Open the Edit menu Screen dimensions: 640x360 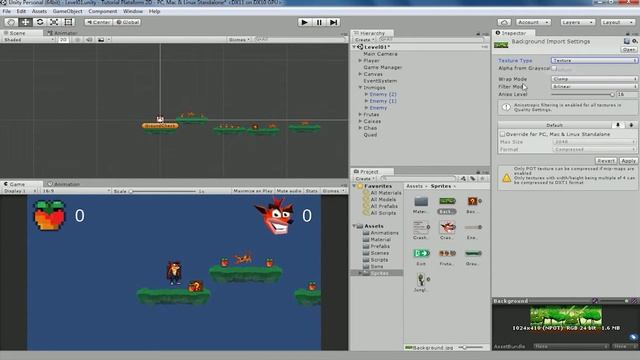click(21, 11)
